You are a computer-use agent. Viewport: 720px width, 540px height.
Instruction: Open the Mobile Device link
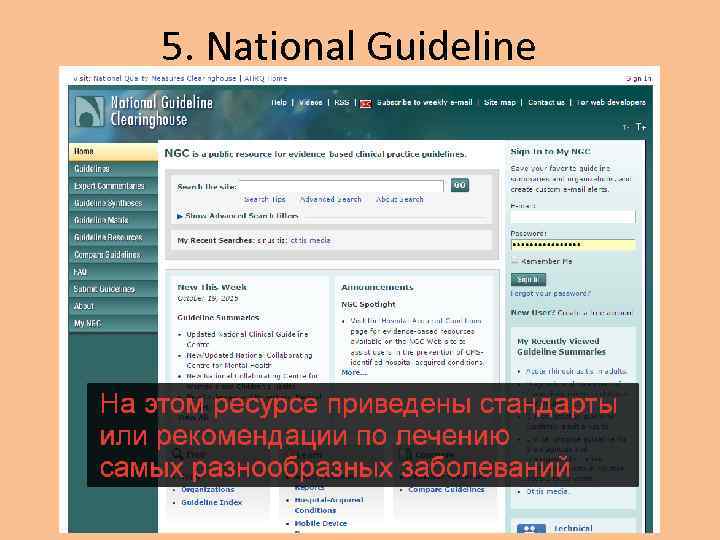click(321, 523)
